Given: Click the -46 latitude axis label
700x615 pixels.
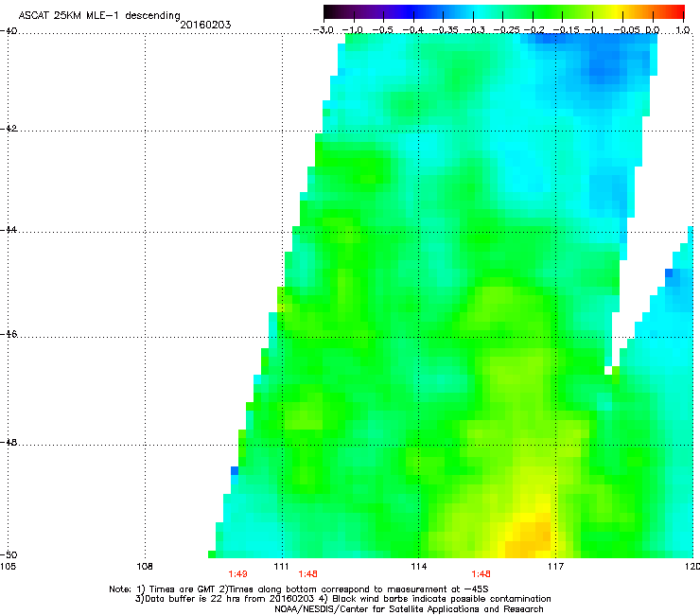Looking at the screenshot, I should pyautogui.click(x=9, y=335).
